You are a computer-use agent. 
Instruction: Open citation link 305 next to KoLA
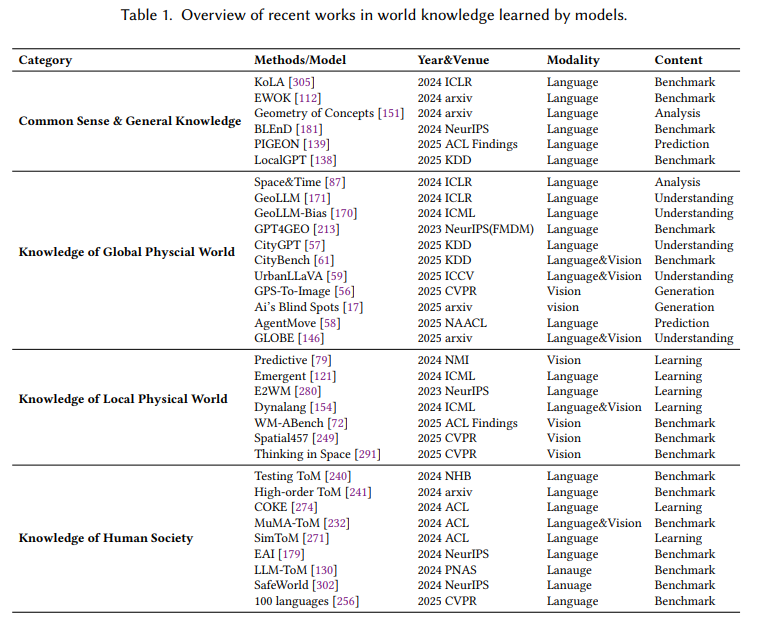(302, 82)
